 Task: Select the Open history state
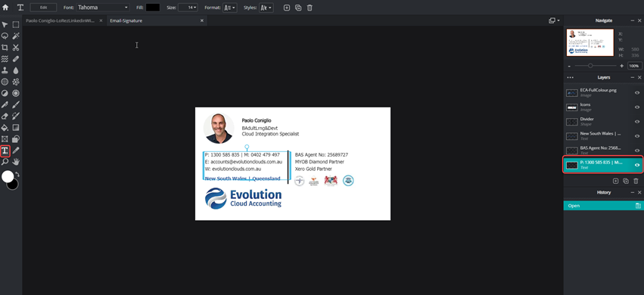[603, 206]
